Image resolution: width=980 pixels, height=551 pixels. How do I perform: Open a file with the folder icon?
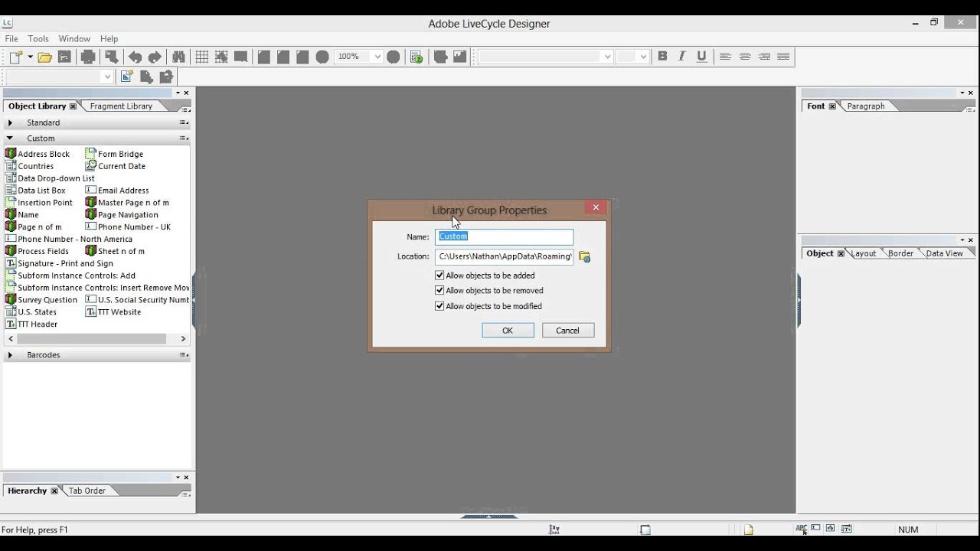click(44, 57)
